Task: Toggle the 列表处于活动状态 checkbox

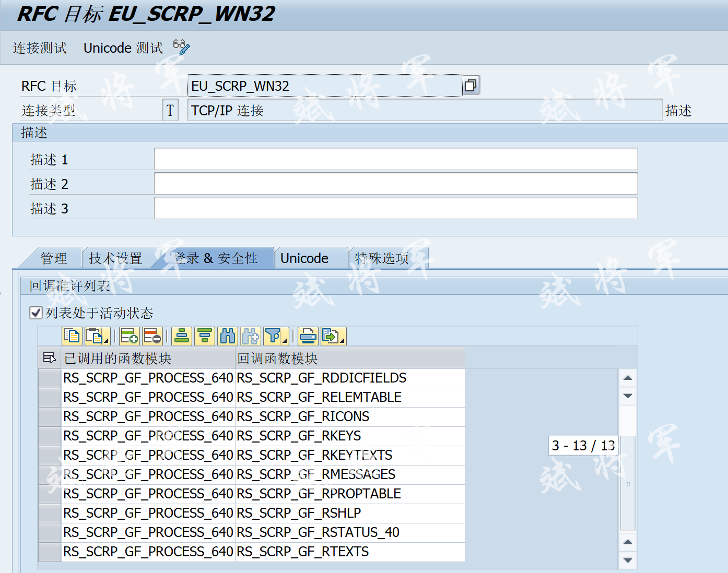Action: tap(36, 313)
